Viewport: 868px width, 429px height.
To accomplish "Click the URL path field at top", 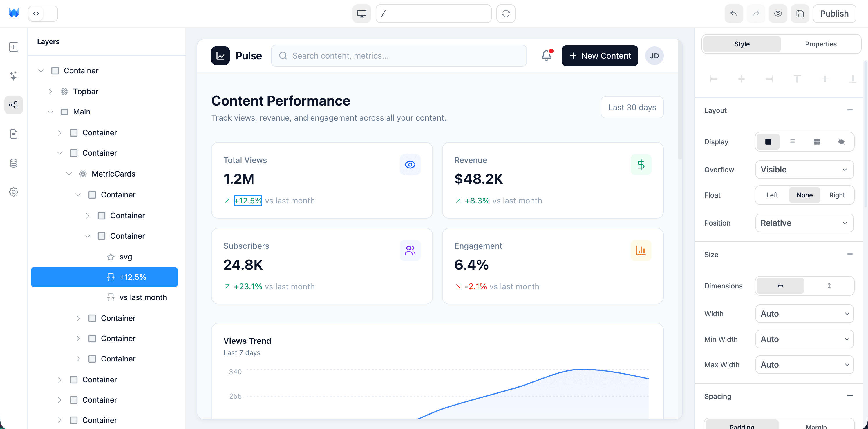I will pyautogui.click(x=433, y=13).
